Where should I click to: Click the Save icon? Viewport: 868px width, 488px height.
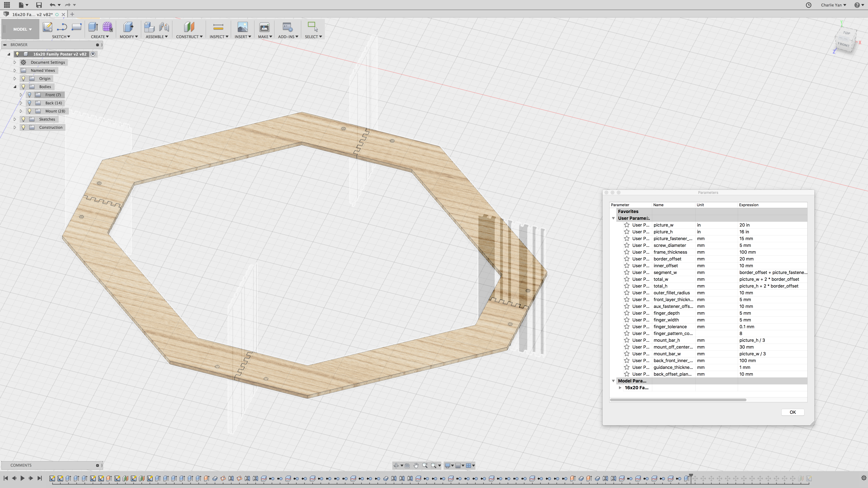[39, 5]
